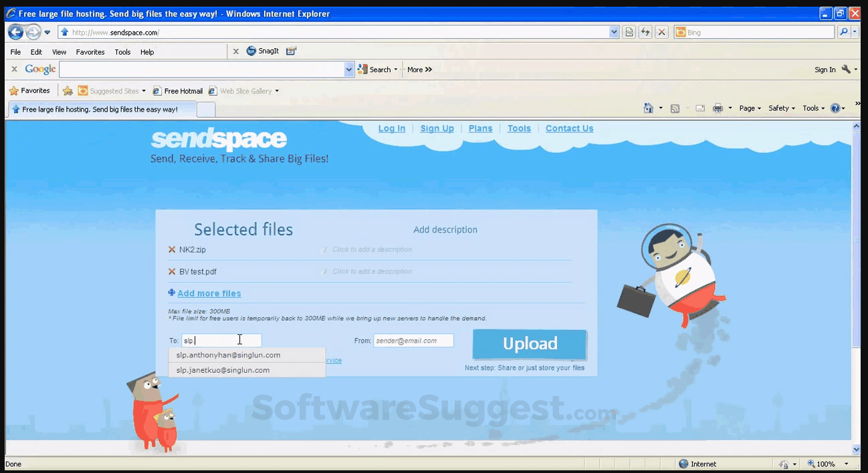Viewport: 868px width, 473px height.
Task: Open the Page dropdown menu
Action: 748,108
